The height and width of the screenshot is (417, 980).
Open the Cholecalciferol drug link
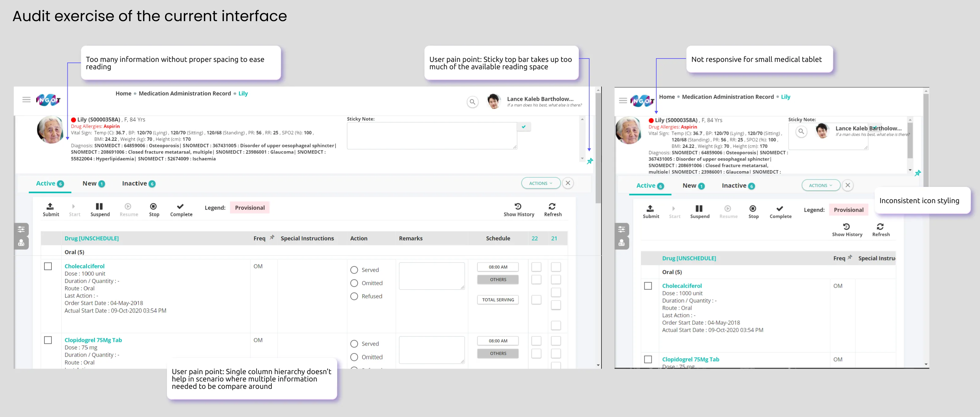click(x=85, y=266)
